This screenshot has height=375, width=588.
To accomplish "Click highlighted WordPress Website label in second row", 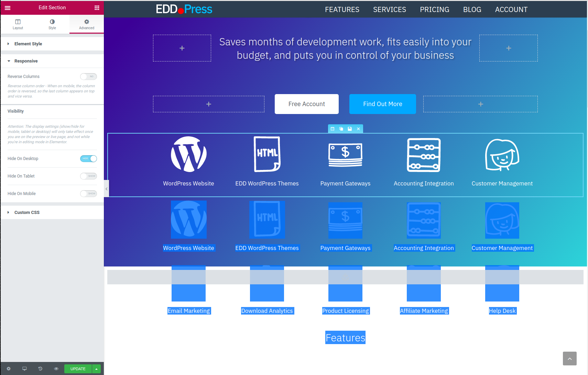I will click(x=189, y=248).
